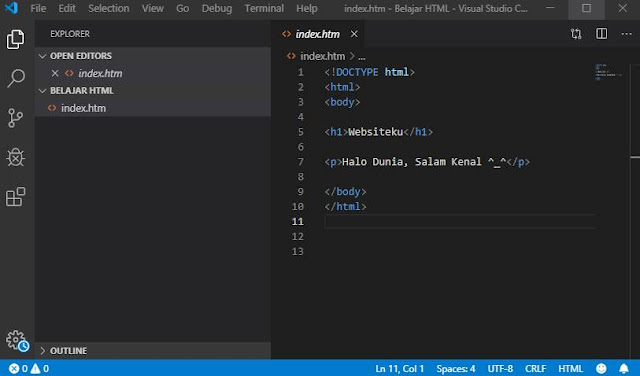This screenshot has height=376, width=640.
Task: Click the breadcrumb ellipsis after index.htm
Action: (362, 56)
